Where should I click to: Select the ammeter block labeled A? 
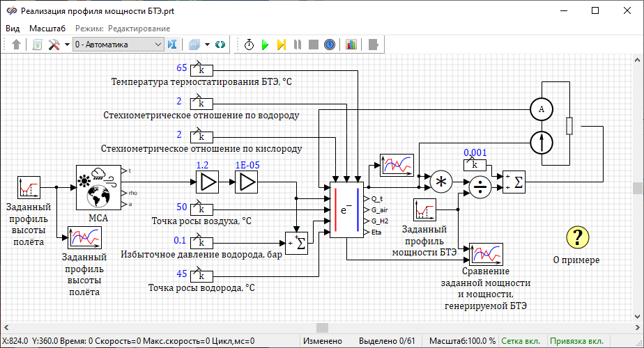pyautogui.click(x=541, y=109)
